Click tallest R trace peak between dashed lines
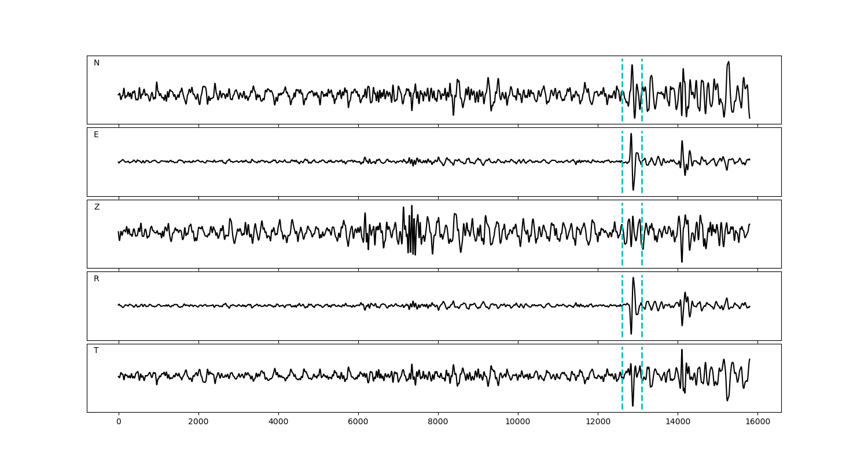 coord(633,278)
